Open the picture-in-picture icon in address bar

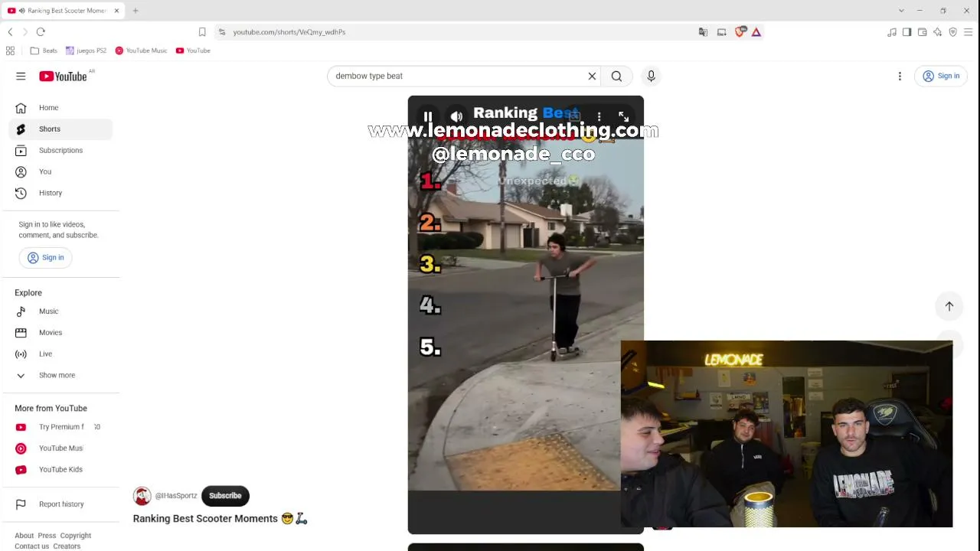pyautogui.click(x=721, y=32)
